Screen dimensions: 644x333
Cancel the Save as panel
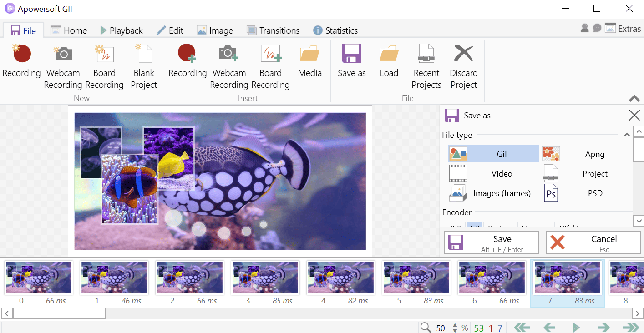click(x=593, y=242)
